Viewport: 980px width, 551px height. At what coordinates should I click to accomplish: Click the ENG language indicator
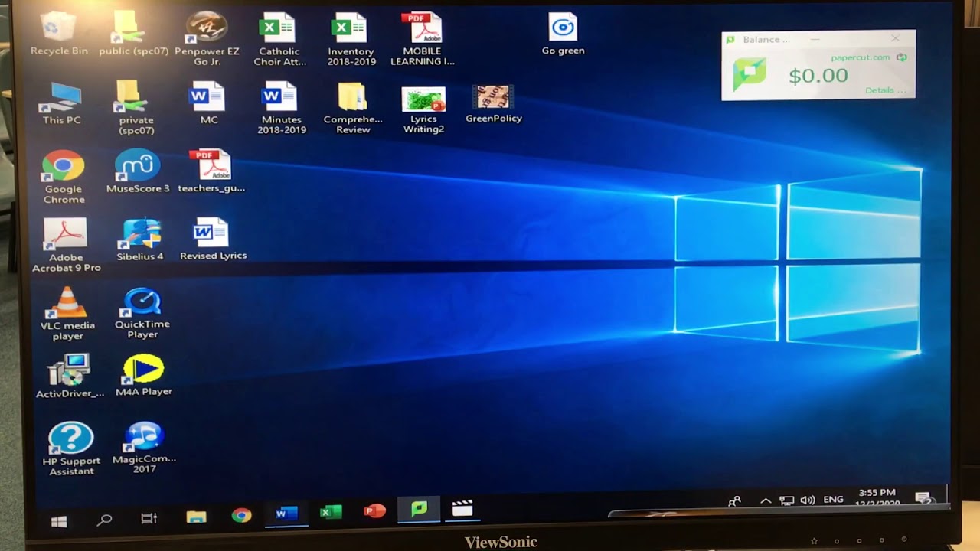point(833,499)
